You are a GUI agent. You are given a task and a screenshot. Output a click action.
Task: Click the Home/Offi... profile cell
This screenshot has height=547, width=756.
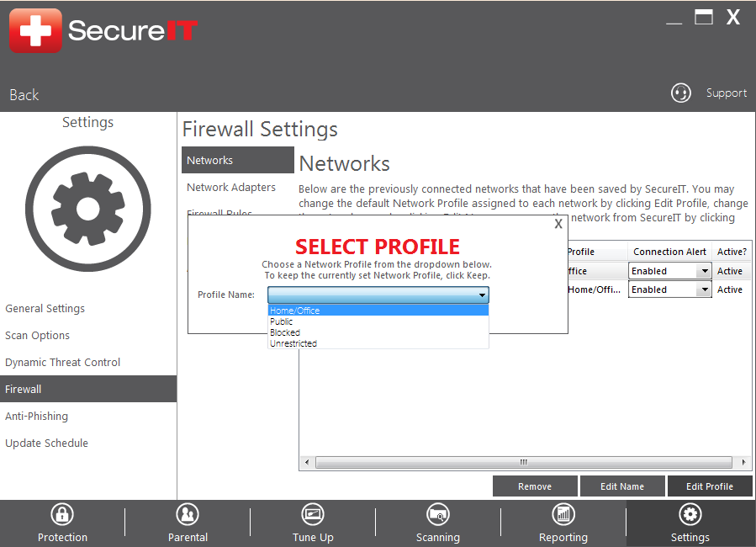[594, 289]
